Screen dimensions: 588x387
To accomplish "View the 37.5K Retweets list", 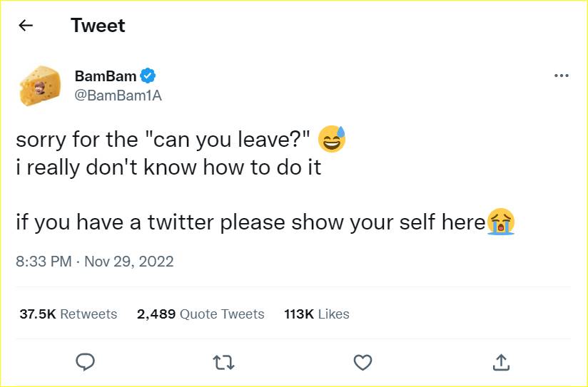I will click(x=69, y=314).
